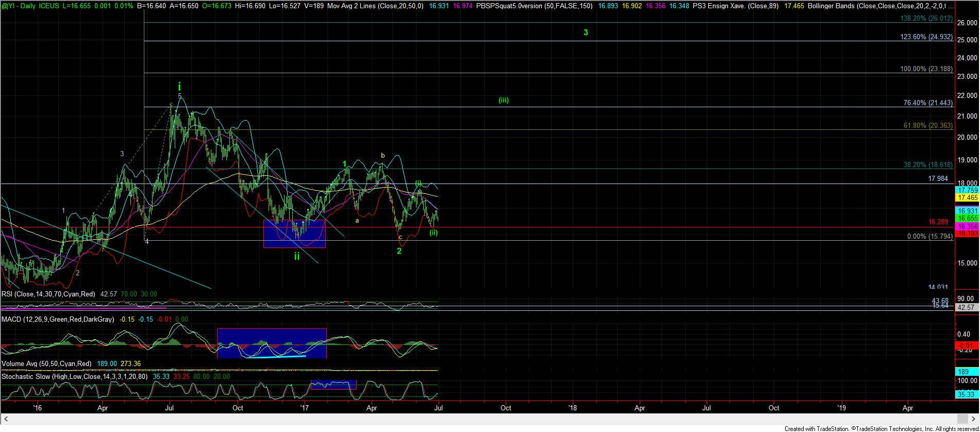
Task: Click the 100.00% (23.188) Fibonacci label
Action: coord(926,69)
